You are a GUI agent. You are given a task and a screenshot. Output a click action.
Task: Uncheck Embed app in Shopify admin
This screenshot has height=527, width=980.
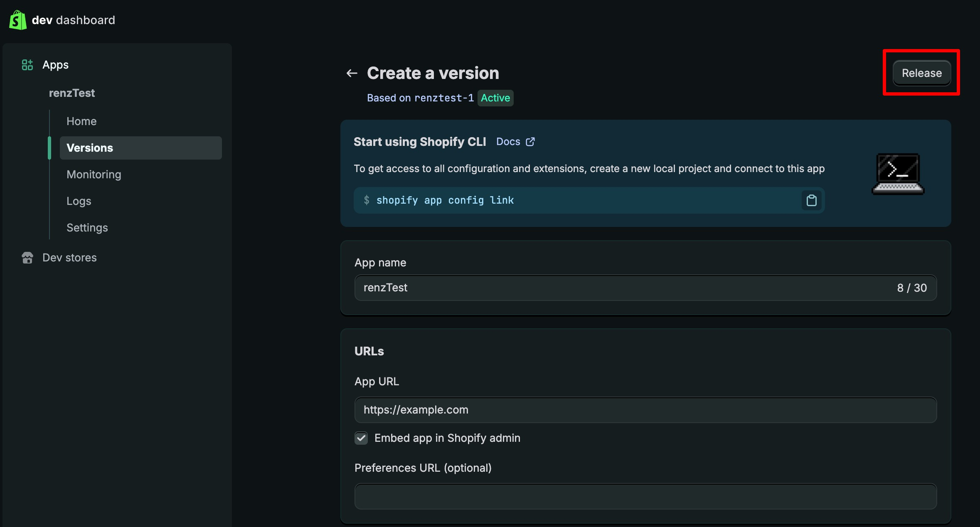click(x=361, y=438)
